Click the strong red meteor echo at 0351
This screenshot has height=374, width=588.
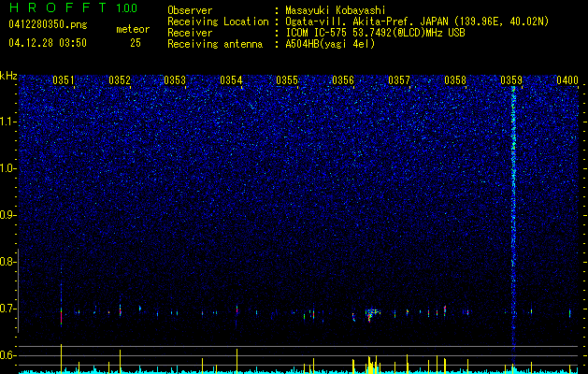(x=61, y=316)
